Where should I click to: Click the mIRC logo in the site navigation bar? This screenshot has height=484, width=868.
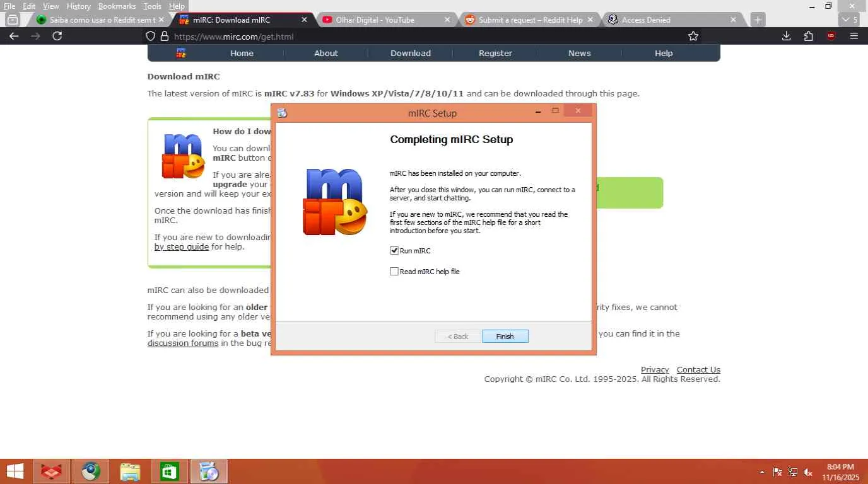pyautogui.click(x=181, y=53)
